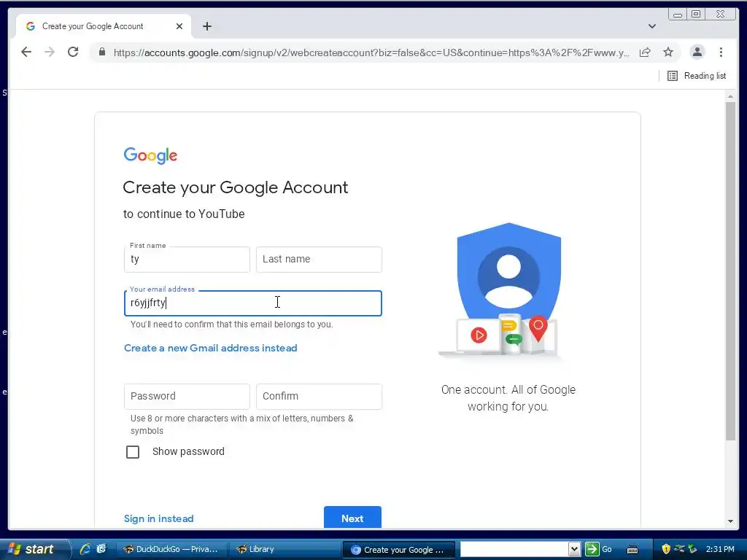Open Chrome's three-dot menu
The height and width of the screenshot is (560, 747).
click(721, 52)
